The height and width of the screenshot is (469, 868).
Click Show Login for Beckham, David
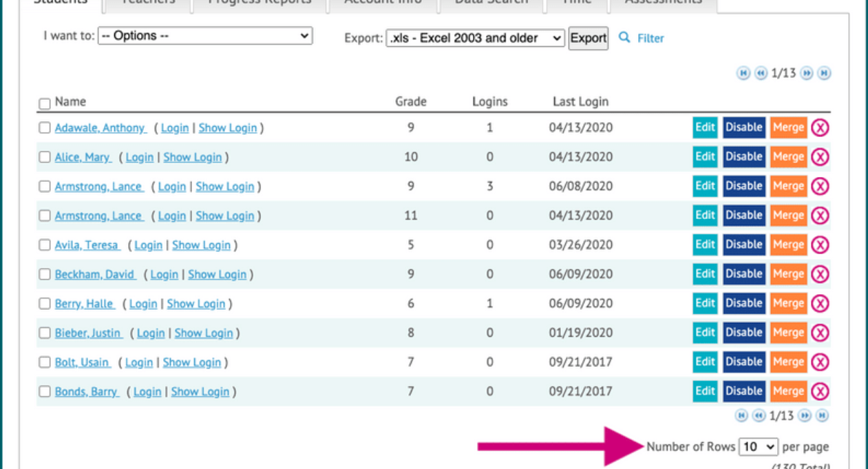pyautogui.click(x=218, y=275)
